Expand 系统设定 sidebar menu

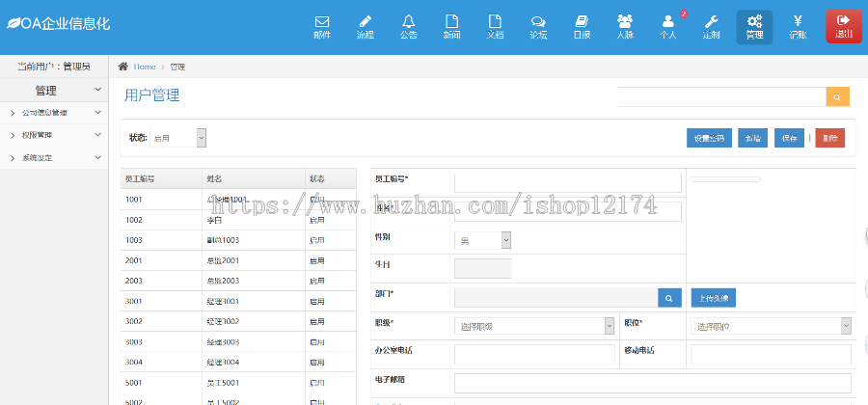(x=54, y=158)
